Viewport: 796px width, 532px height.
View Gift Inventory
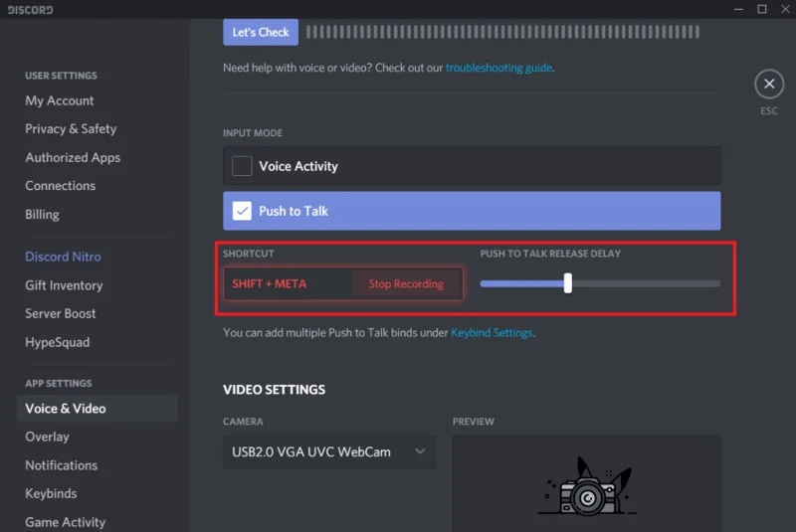pos(64,285)
